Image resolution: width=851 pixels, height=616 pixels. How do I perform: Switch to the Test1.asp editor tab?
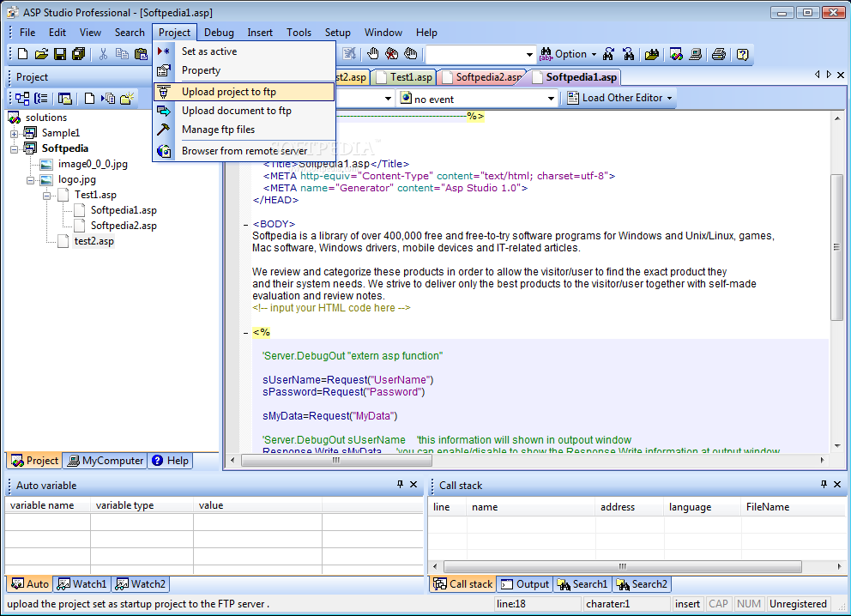404,77
